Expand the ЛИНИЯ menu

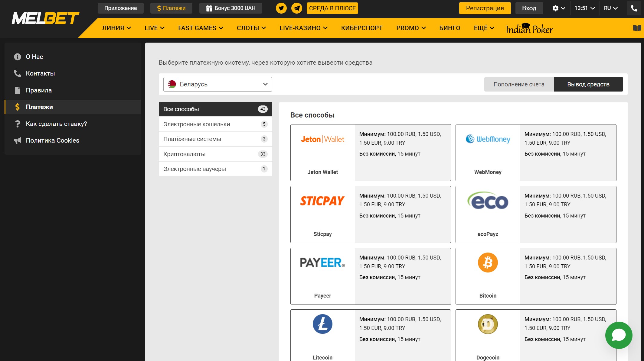tap(116, 28)
